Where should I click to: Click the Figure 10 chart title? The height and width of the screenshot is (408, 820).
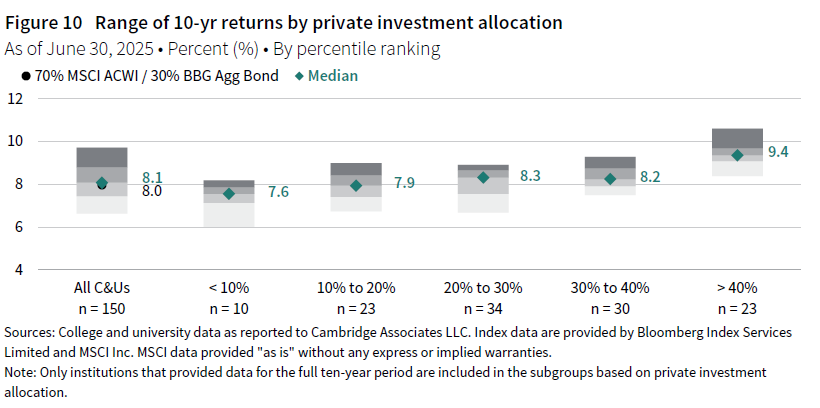283,22
